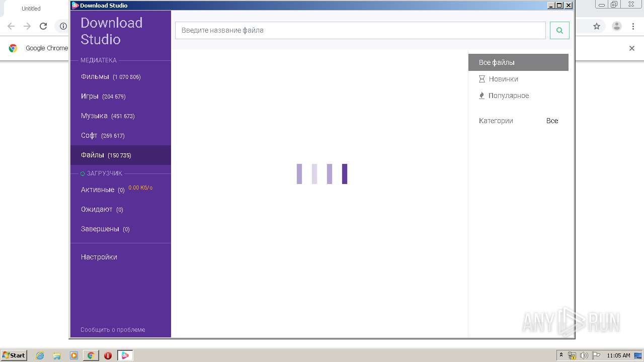Click the Download Studio logo heading
Screen dimensions: 644x362
click(x=112, y=31)
